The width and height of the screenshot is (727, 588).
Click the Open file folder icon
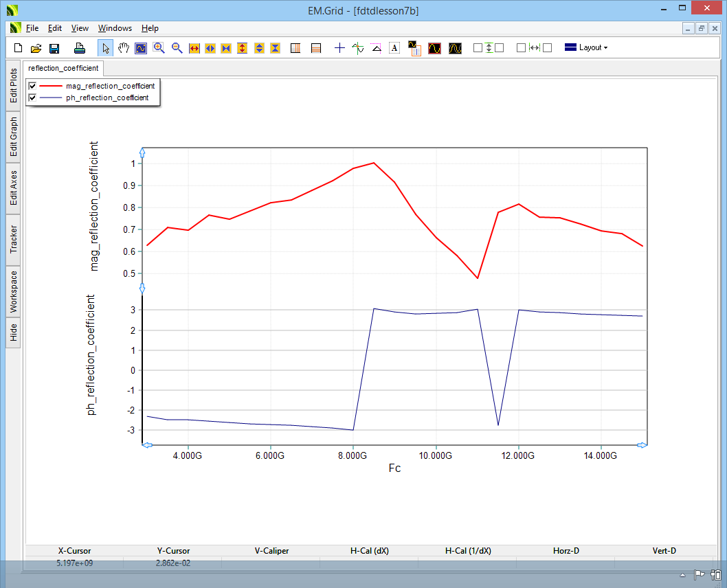tap(36, 48)
